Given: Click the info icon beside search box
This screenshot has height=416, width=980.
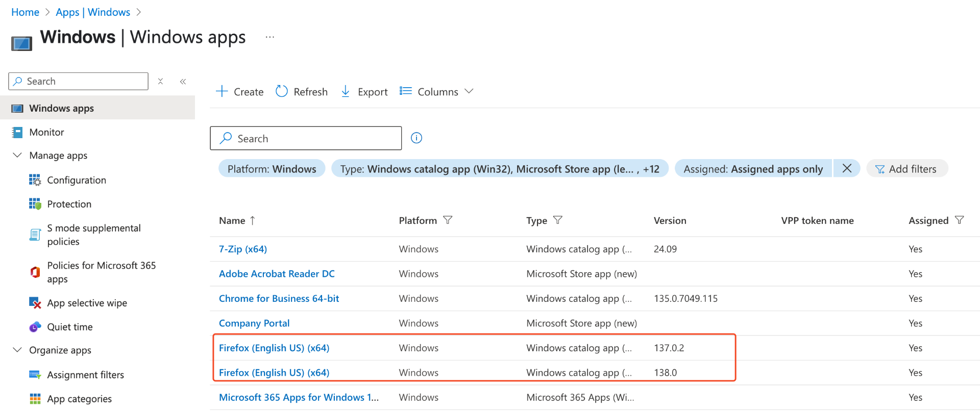Looking at the screenshot, I should pos(416,138).
